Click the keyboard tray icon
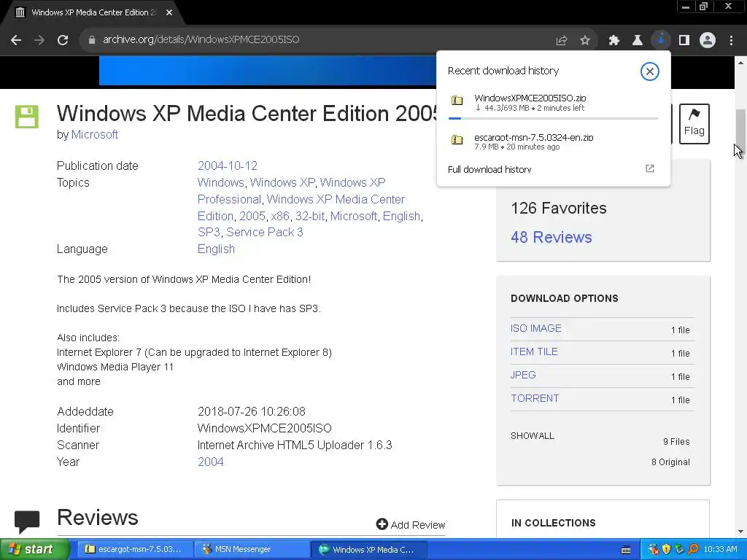Image resolution: width=747 pixels, height=560 pixels. click(x=626, y=550)
